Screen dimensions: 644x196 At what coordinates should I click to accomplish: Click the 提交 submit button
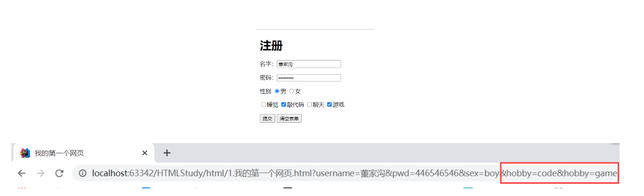pos(267,119)
